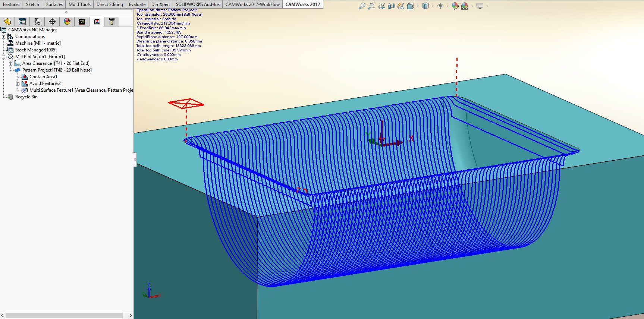
Task: Activate the Section View tool
Action: [391, 6]
